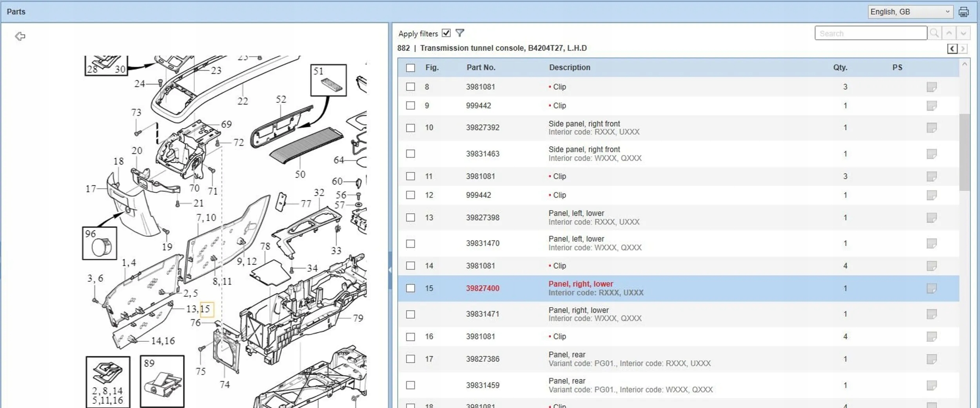Click part number 39827400
The image size is (980, 408).
483,288
